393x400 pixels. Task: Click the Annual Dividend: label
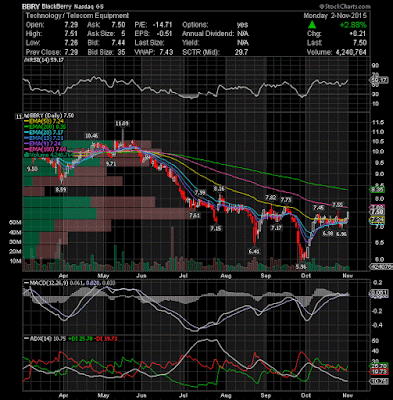click(208, 34)
